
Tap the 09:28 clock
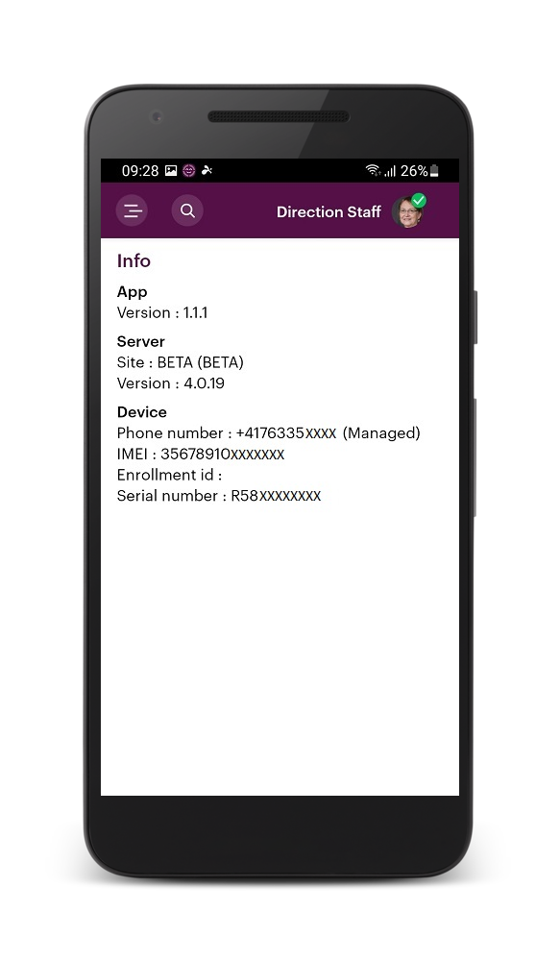pos(140,171)
